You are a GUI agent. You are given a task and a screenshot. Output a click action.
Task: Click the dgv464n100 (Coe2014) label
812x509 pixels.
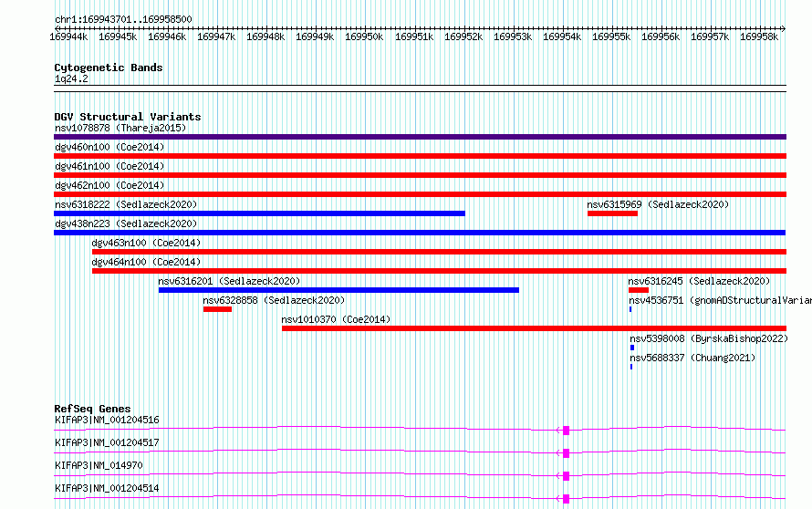tap(147, 262)
